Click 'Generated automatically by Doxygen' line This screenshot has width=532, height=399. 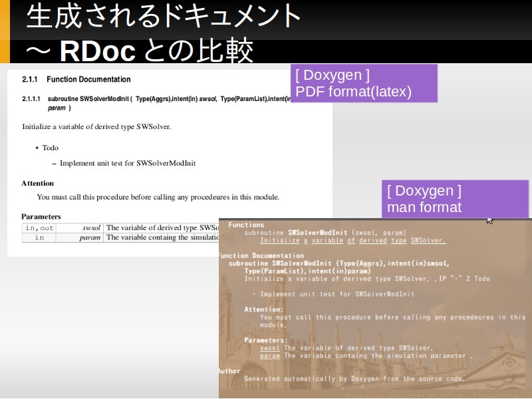point(354,378)
